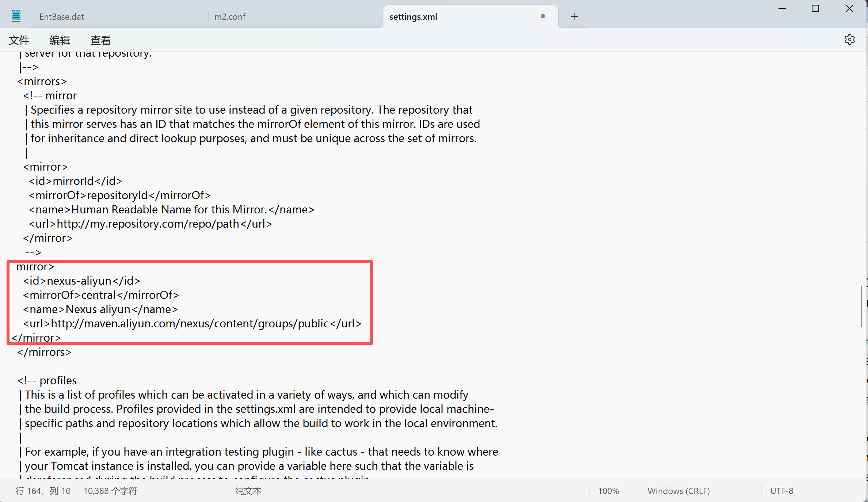868x502 pixels.
Task: Open the 文件 menu
Action: pos(19,40)
